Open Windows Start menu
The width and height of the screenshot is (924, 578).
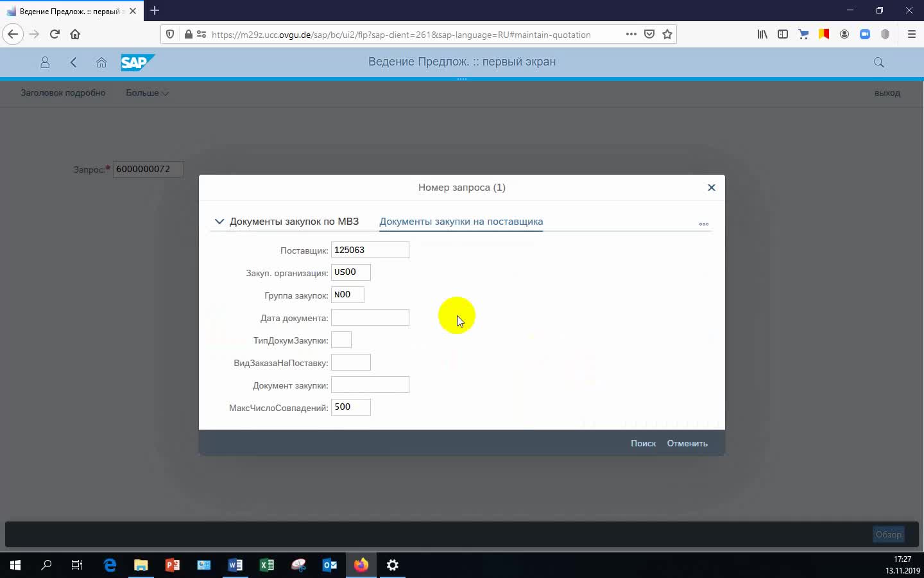(x=15, y=565)
